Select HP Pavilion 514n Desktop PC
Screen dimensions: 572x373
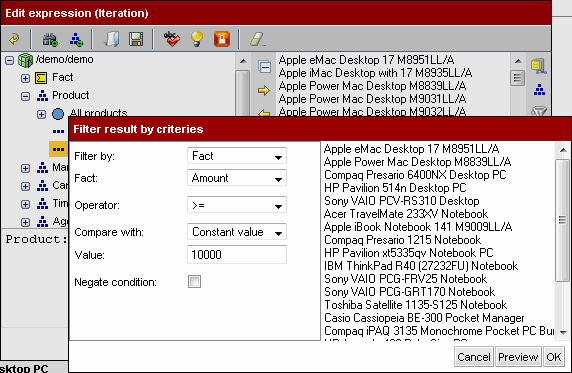(x=395, y=188)
